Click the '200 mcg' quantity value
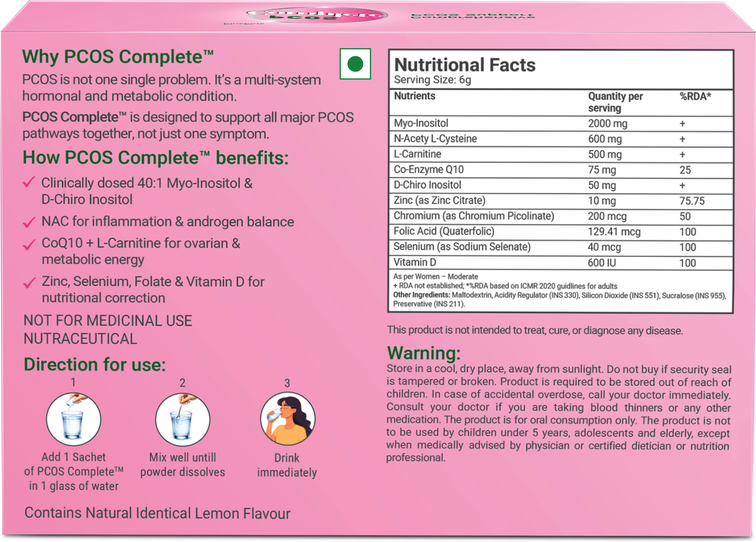 (607, 217)
